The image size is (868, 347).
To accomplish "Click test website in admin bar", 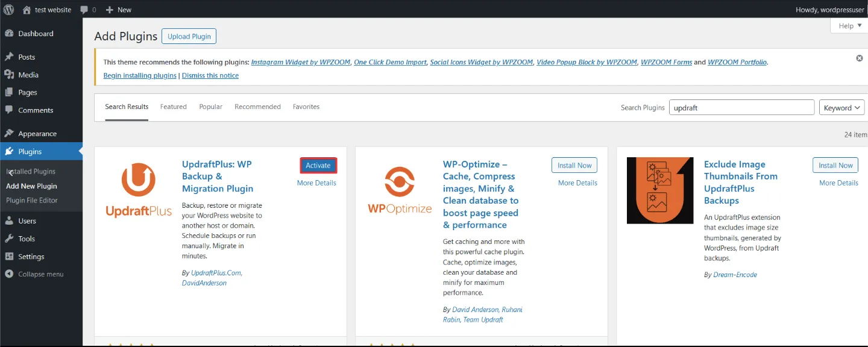I will [x=53, y=10].
